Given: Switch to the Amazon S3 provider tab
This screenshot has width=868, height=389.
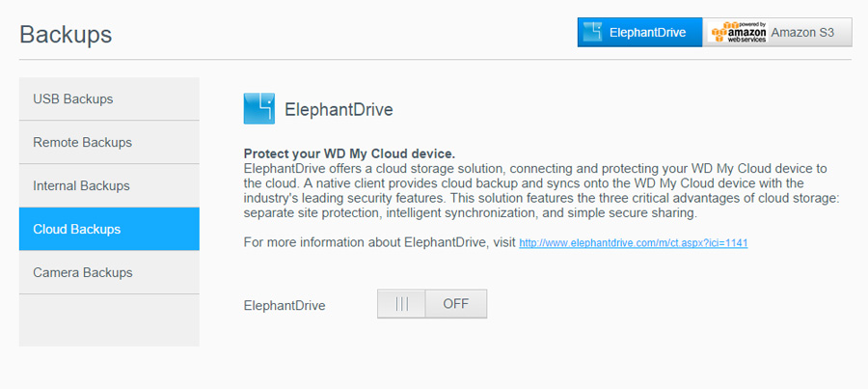Looking at the screenshot, I should [x=777, y=32].
